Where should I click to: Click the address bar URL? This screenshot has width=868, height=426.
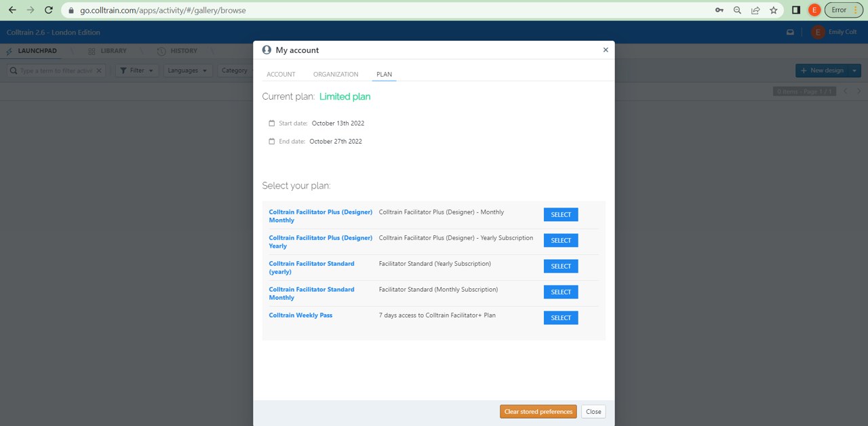click(163, 11)
